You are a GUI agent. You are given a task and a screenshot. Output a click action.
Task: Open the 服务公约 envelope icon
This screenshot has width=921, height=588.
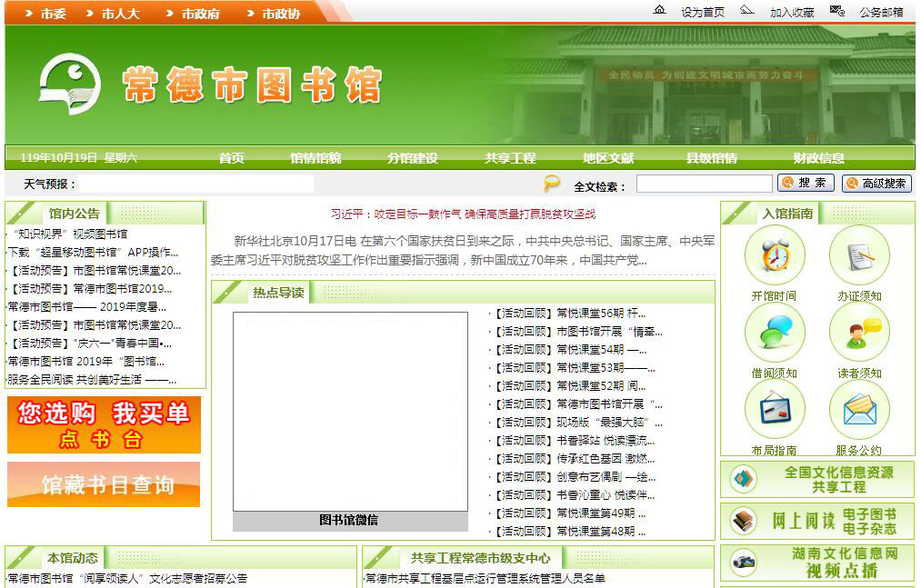(858, 410)
